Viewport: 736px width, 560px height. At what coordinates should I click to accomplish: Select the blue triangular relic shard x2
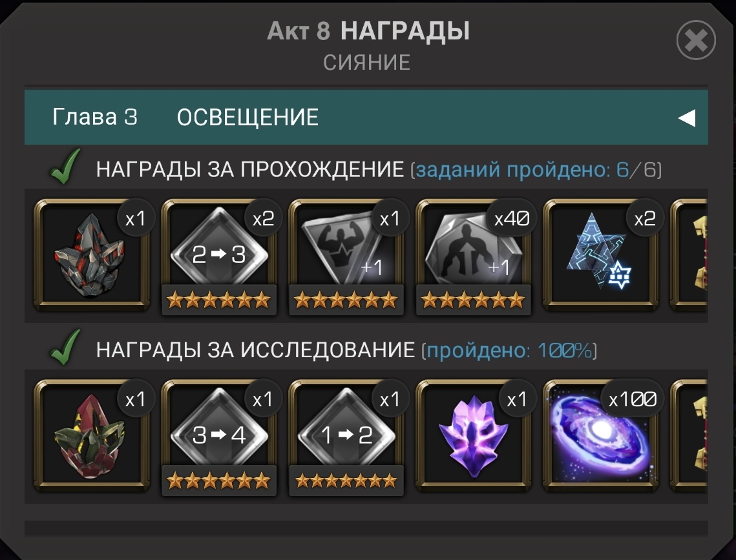pyautogui.click(x=601, y=256)
